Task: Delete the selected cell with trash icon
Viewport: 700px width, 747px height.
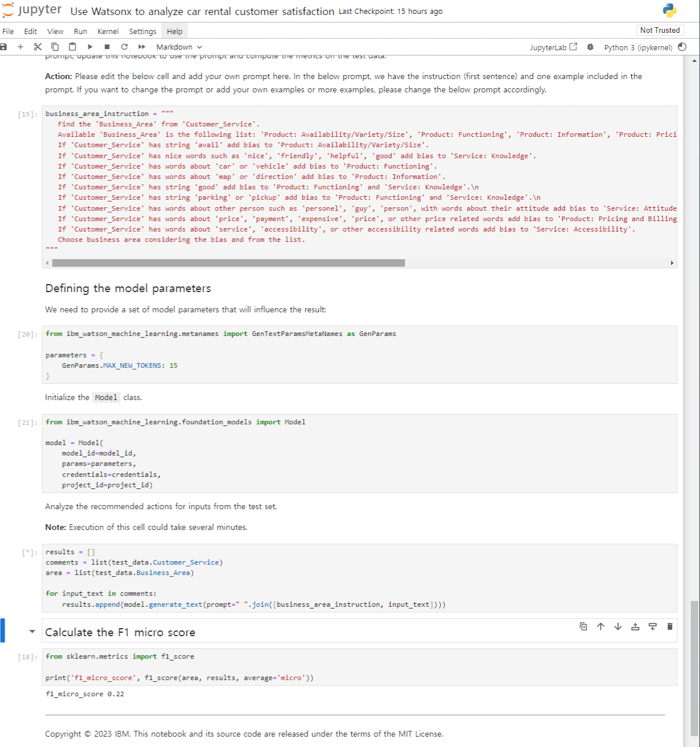Action: pyautogui.click(x=670, y=626)
